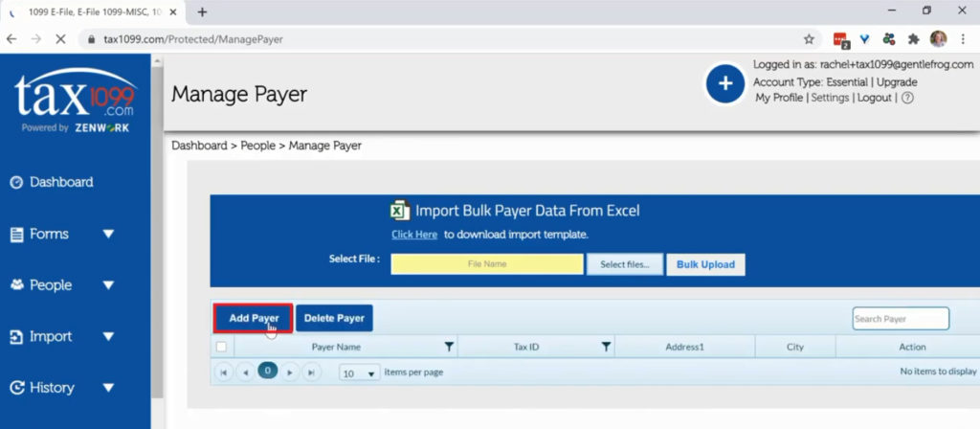Click the yellow File Name field

pyautogui.click(x=487, y=264)
